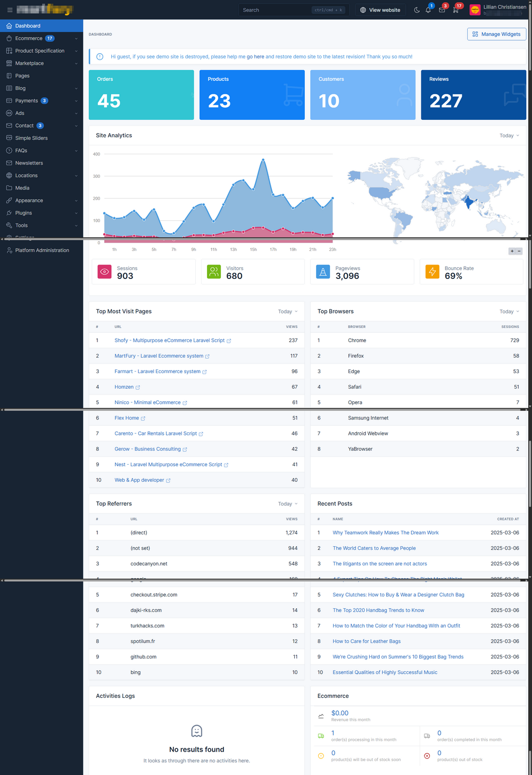Image resolution: width=532 pixels, height=775 pixels.
Task: Open notifications via the bell icon
Action: click(428, 10)
